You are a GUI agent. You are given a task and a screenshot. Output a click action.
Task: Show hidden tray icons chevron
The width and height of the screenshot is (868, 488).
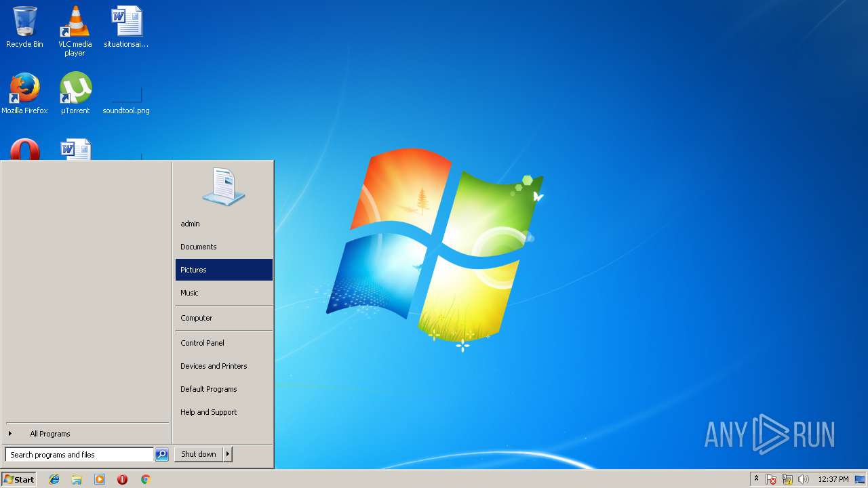(x=756, y=479)
